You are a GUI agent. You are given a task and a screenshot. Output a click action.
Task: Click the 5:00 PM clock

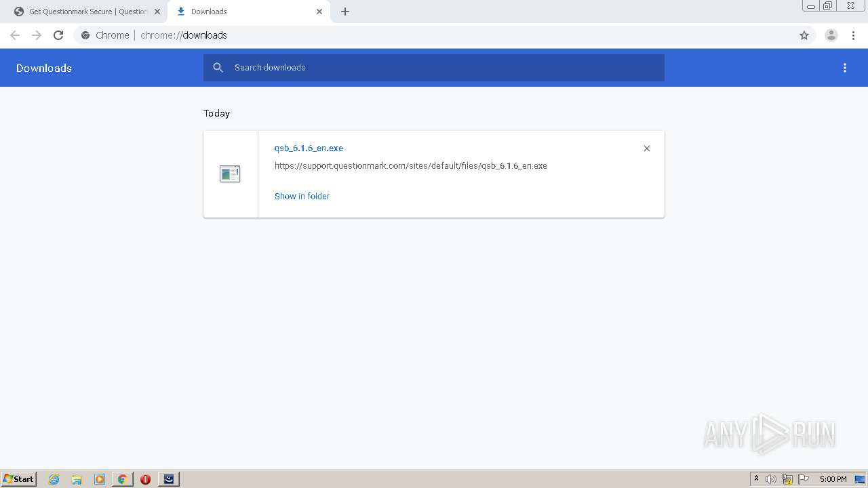(833, 479)
